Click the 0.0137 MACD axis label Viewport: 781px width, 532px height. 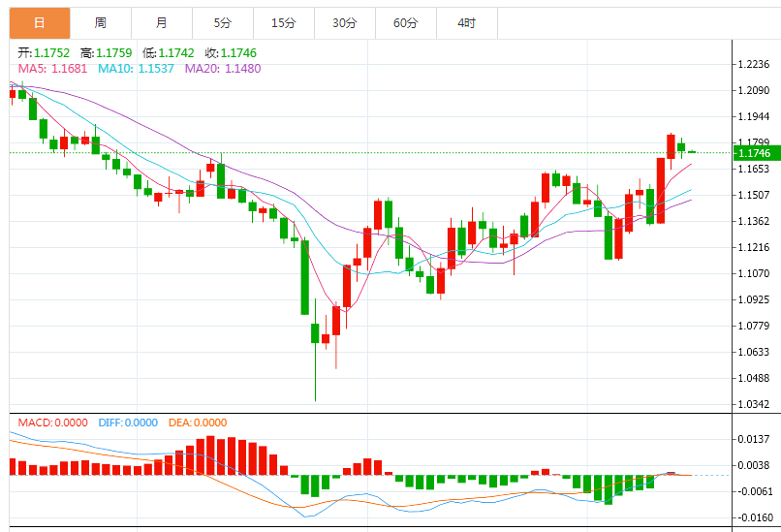tap(754, 439)
